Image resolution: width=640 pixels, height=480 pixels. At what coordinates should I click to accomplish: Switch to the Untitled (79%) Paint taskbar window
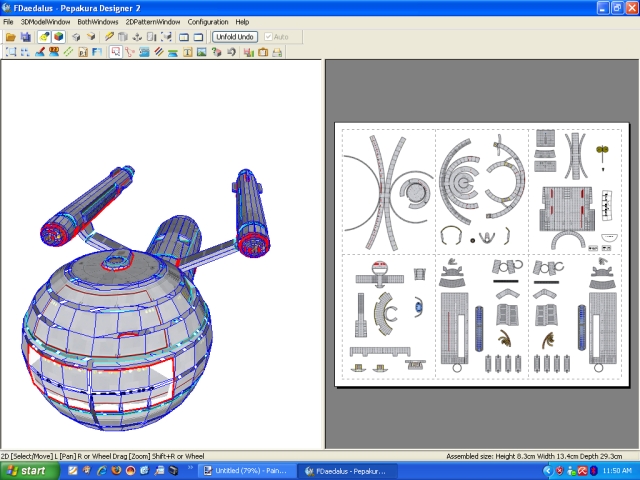pyautogui.click(x=247, y=471)
